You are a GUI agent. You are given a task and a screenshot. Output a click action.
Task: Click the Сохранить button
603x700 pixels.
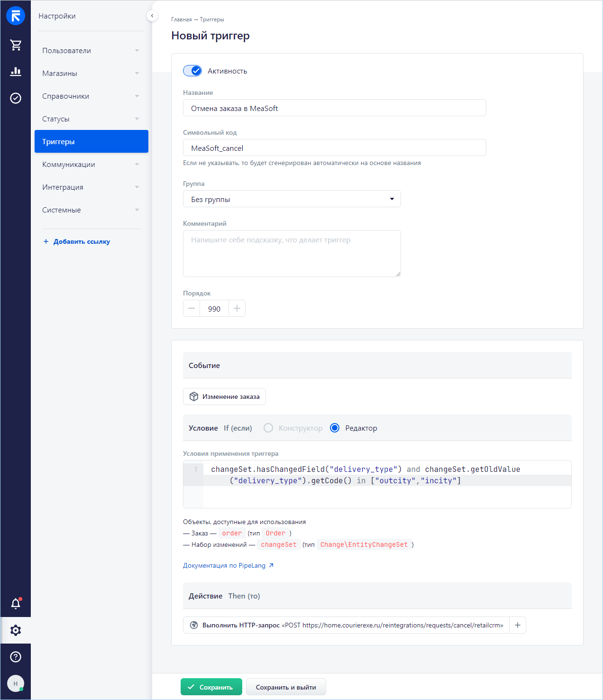tap(211, 687)
